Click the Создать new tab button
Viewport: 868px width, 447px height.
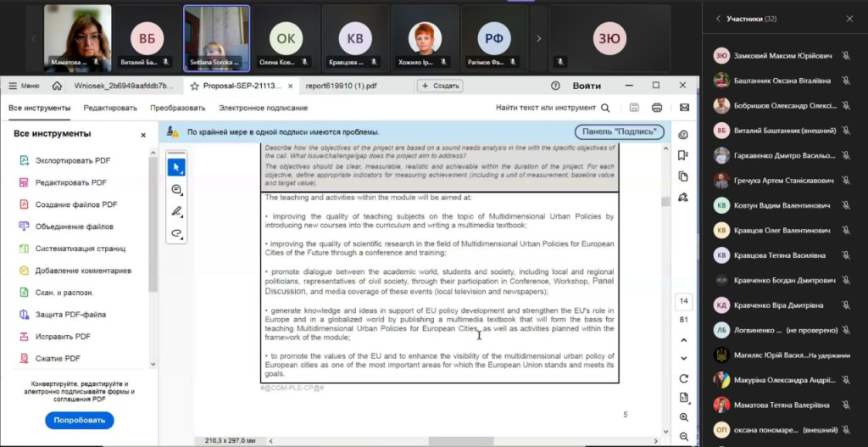click(440, 86)
